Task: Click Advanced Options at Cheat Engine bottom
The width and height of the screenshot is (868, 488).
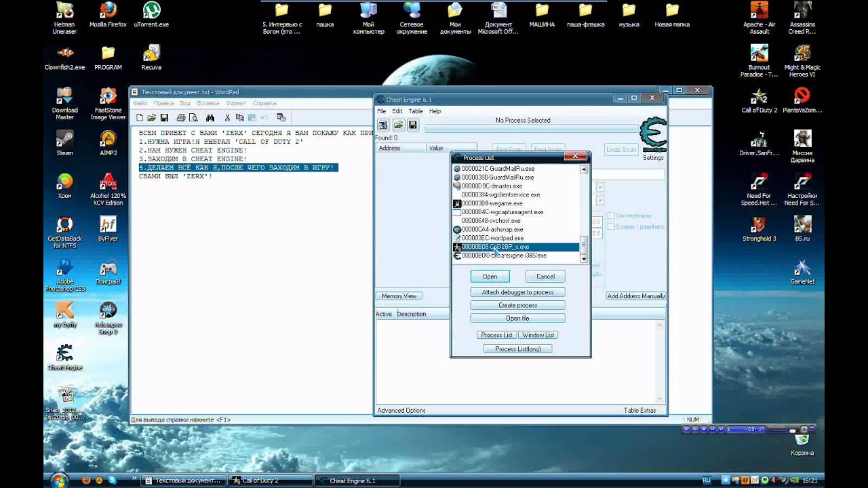Action: [x=401, y=410]
